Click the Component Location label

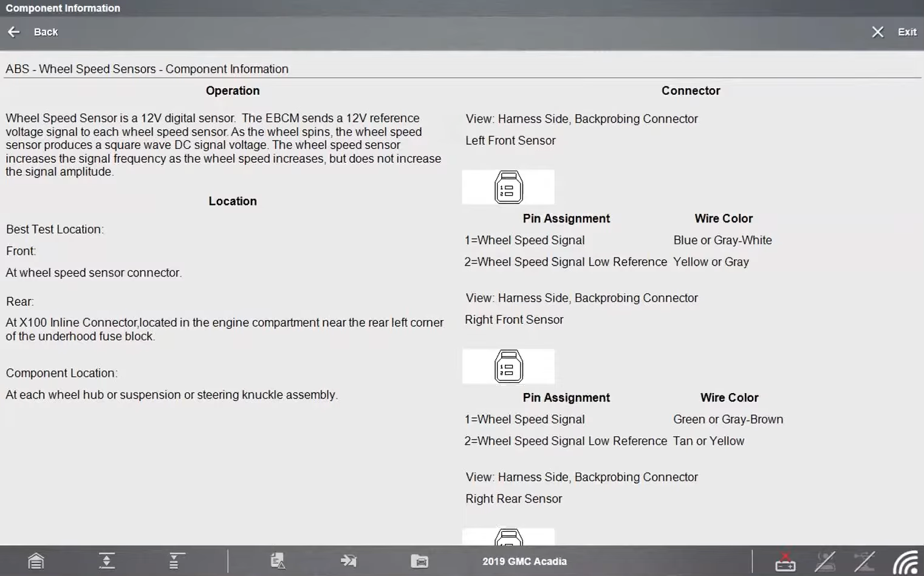click(61, 373)
